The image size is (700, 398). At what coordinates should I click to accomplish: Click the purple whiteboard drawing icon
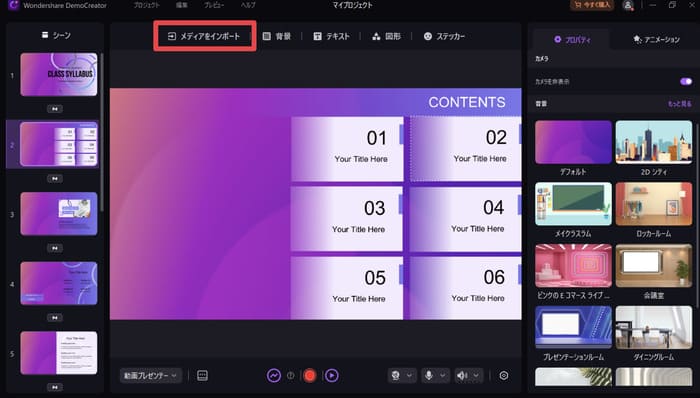[x=274, y=376]
